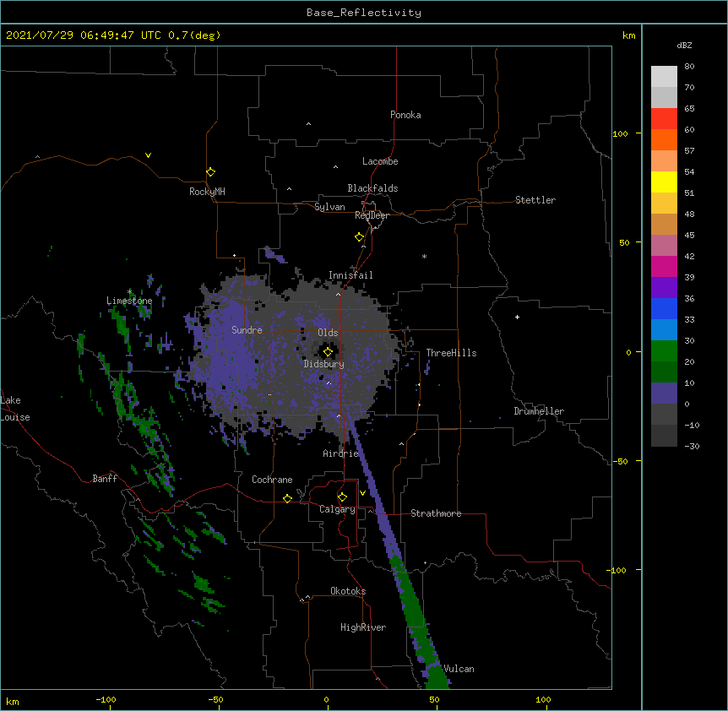
Task: Click the Strathmore label
Action: [x=436, y=513]
